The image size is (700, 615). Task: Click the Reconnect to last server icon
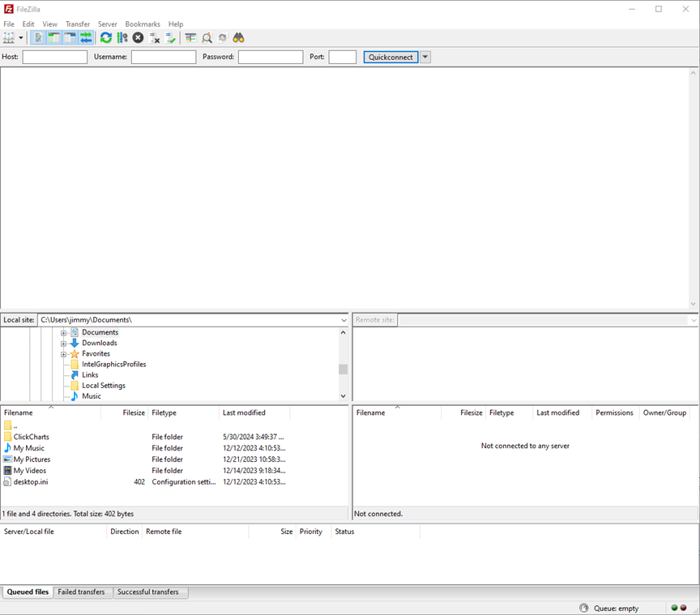click(170, 38)
